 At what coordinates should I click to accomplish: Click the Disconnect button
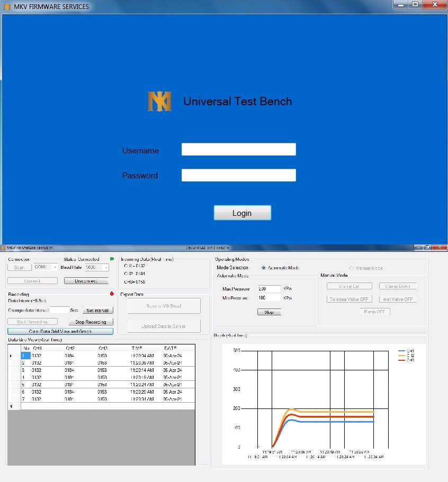[86, 281]
